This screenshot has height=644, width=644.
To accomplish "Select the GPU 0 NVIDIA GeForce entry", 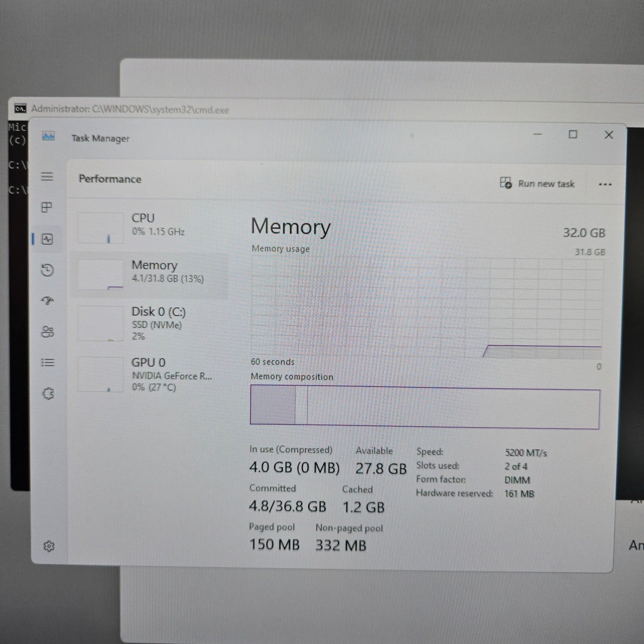I will point(150,374).
